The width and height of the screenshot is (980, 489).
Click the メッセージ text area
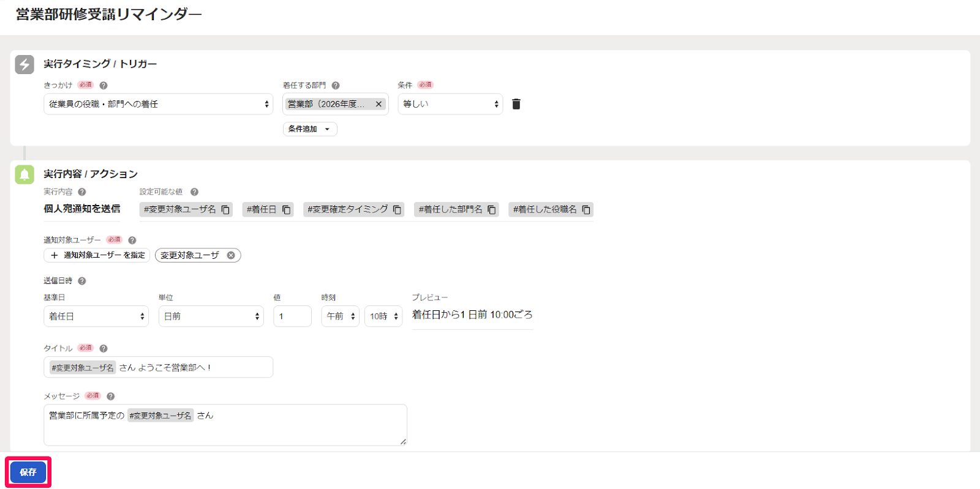coord(225,425)
